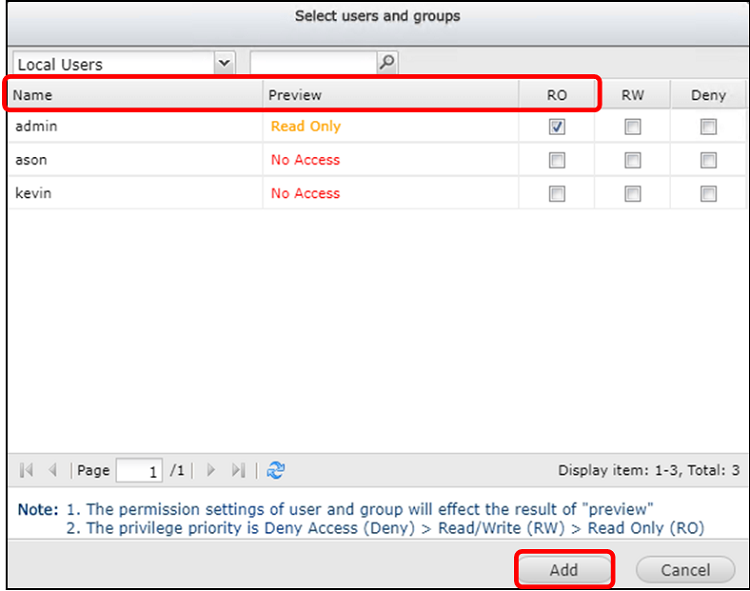Open the Local Users dropdown
Viewport: 750px width, 591px height.
click(224, 63)
